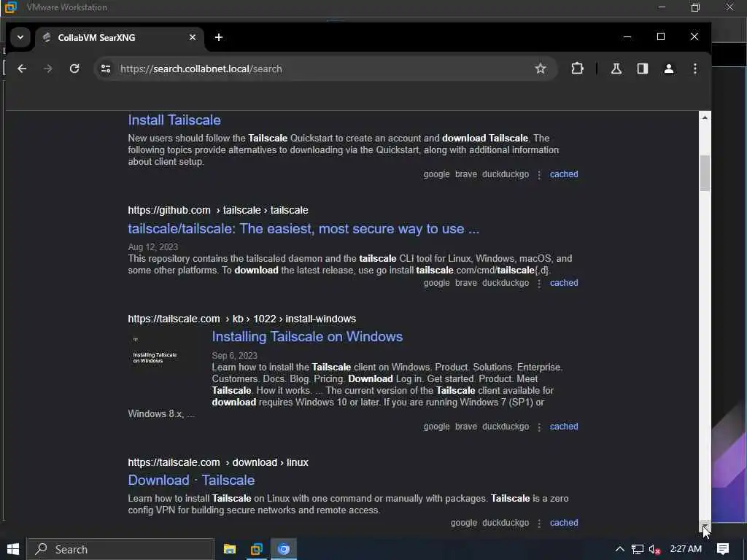Add a new browser tab
This screenshot has width=747, height=560.
point(219,37)
